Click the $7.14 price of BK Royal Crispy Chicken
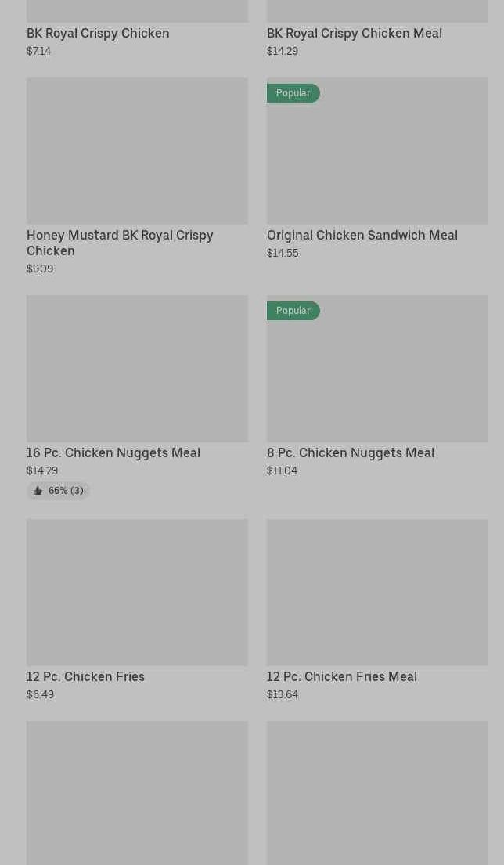This screenshot has height=865, width=504. coord(38,51)
